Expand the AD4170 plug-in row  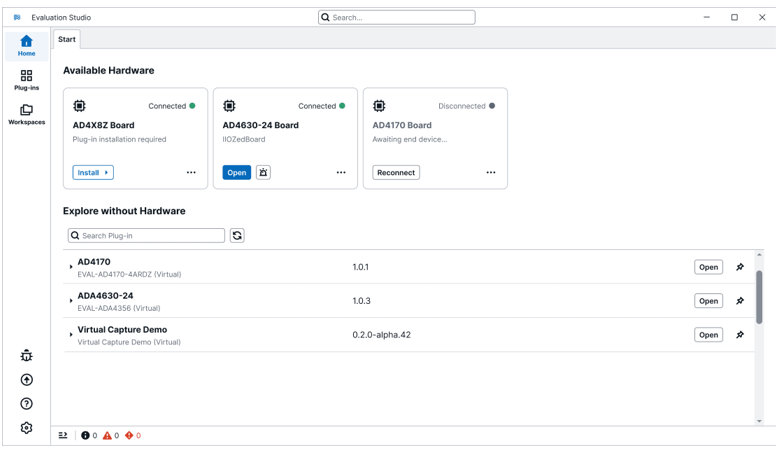pos(71,267)
